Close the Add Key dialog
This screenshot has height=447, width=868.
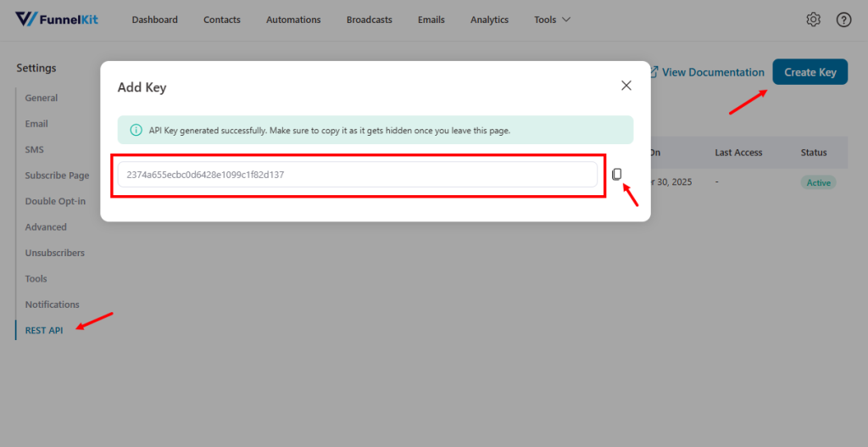pos(626,86)
